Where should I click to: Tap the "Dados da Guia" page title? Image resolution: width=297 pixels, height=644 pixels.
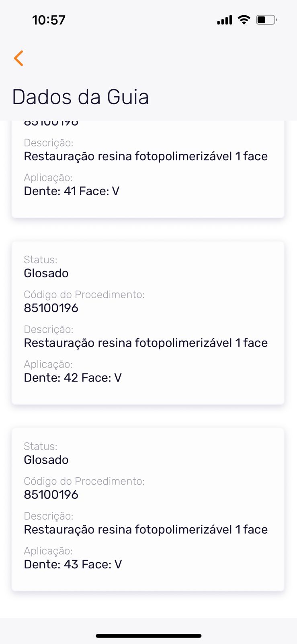point(80,97)
